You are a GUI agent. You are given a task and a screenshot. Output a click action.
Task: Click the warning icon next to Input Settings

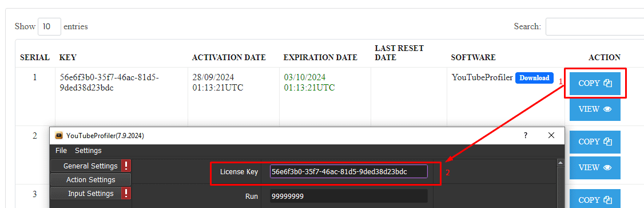[x=126, y=194]
